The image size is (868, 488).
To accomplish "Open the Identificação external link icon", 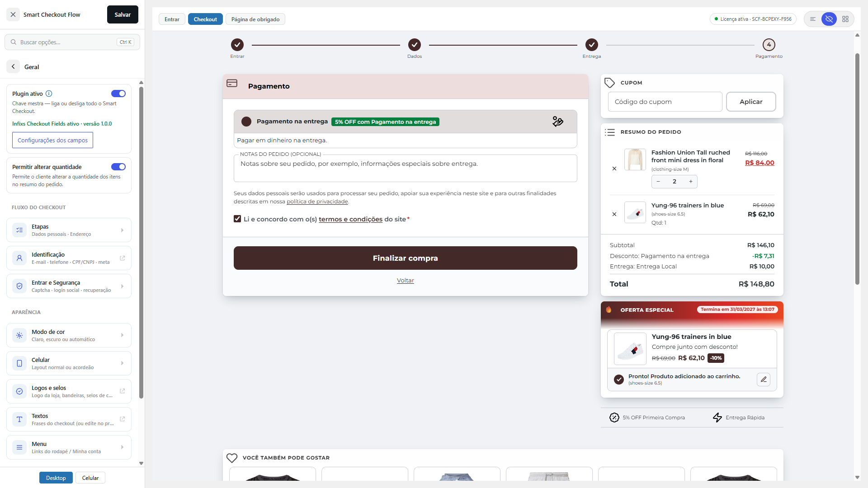I will point(122,258).
